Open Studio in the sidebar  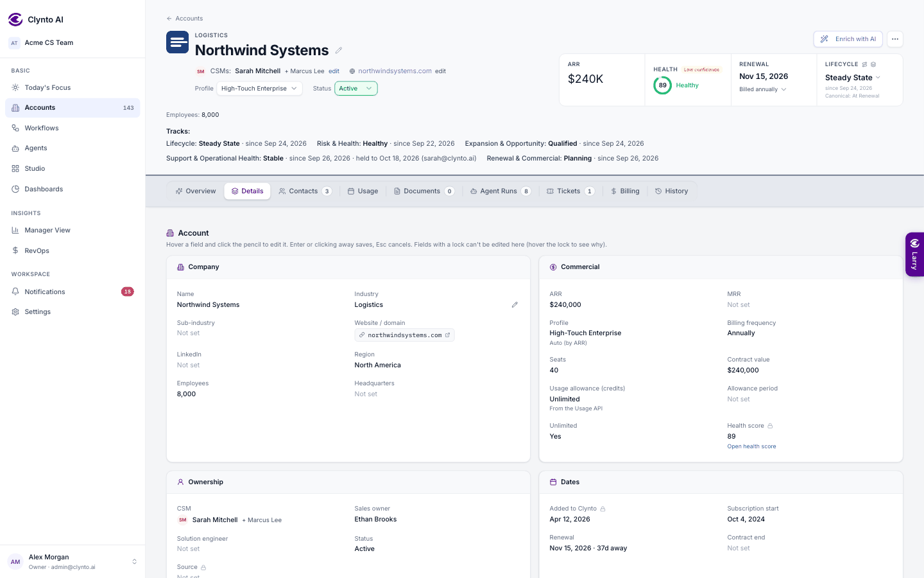coord(73,168)
